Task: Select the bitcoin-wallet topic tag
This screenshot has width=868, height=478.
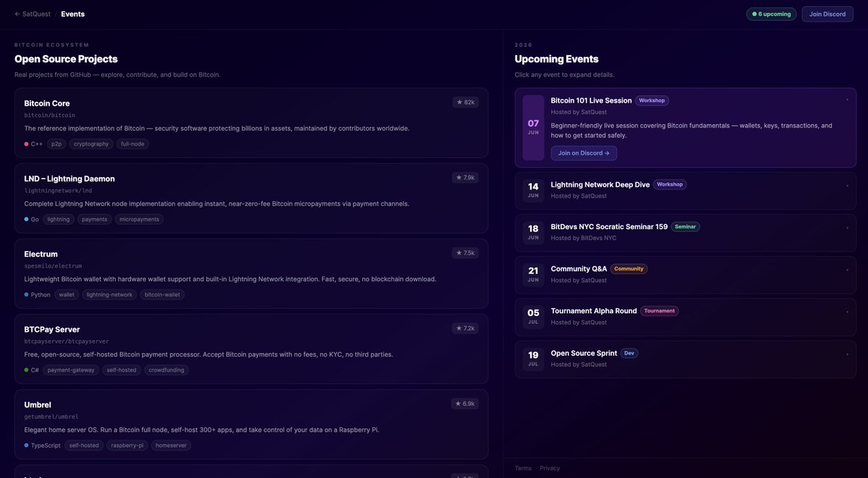Action: point(162,294)
